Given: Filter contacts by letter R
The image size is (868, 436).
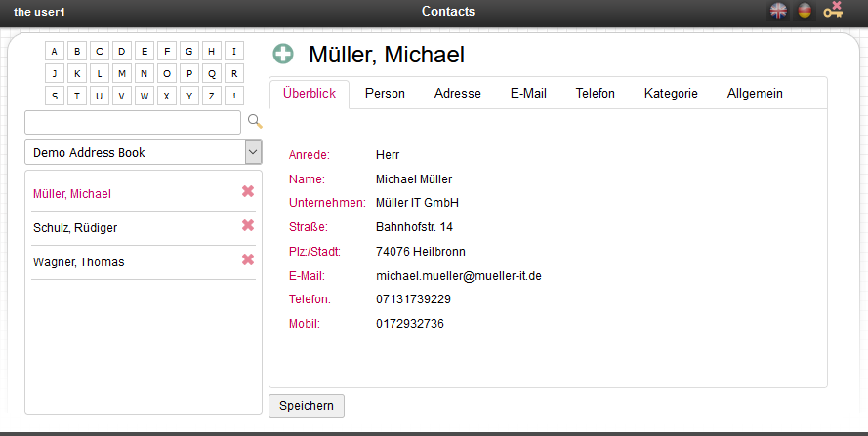Looking at the screenshot, I should tap(234, 73).
